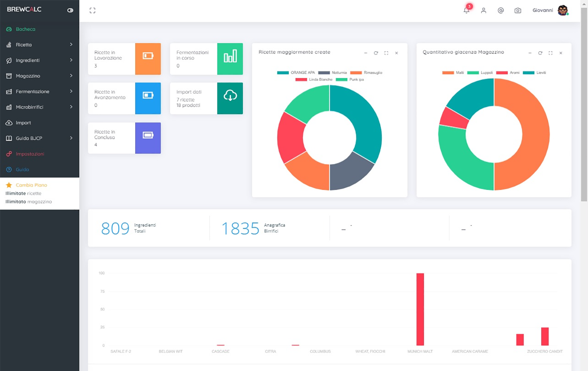Minimize the Ricette maggiormente create panel
The width and height of the screenshot is (588, 371).
point(366,53)
